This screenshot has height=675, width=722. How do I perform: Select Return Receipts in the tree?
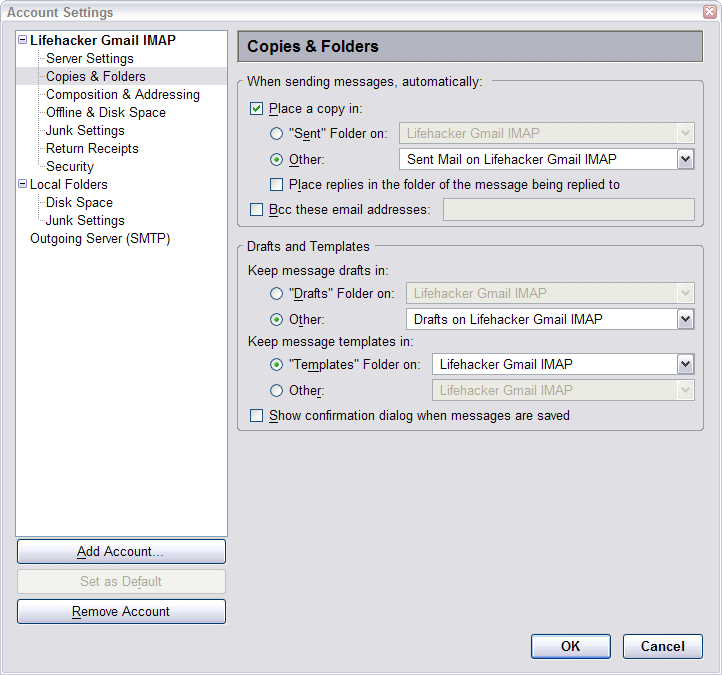(x=92, y=148)
